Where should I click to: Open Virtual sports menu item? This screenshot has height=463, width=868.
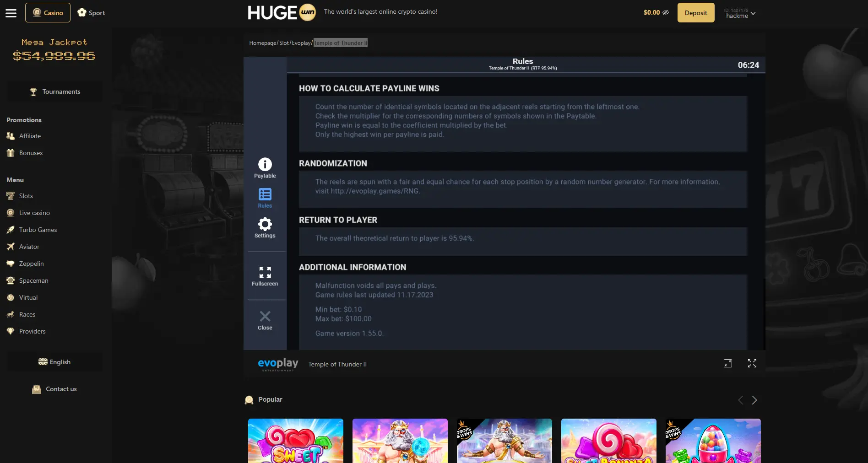pos(28,297)
